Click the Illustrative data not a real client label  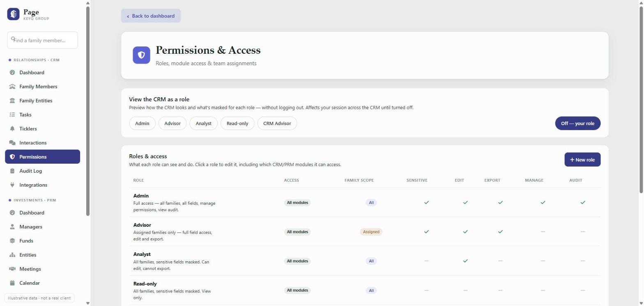tap(39, 298)
